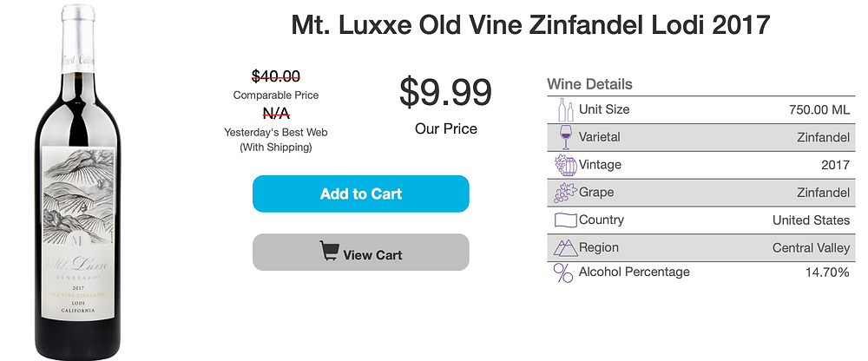Click the barrel Vintage icon
Screen dimensions: 868x361
[x=565, y=165]
